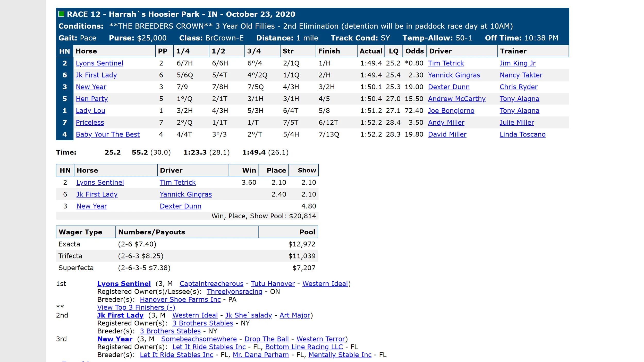The height and width of the screenshot is (362, 644).
Task: Open sire Captaintreacherous link
Action: pyautogui.click(x=211, y=283)
